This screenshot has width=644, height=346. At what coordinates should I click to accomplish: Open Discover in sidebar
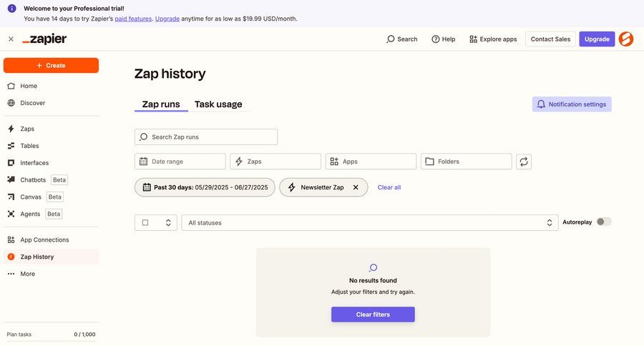[x=51, y=103]
